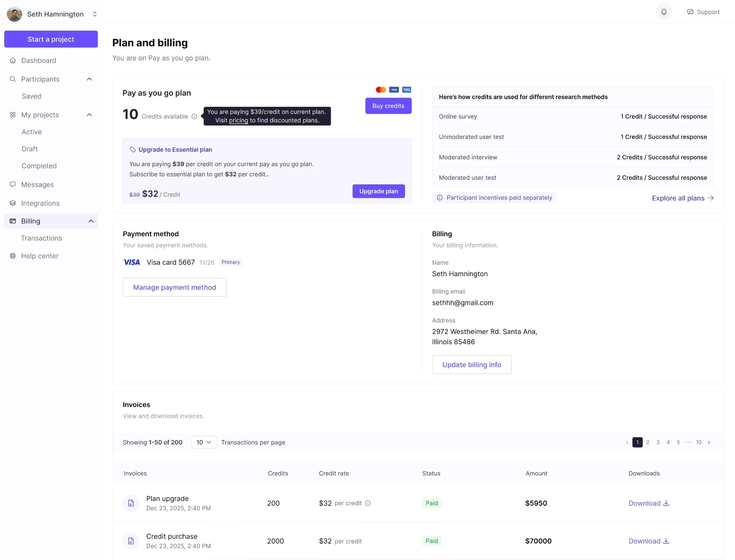Go to invoices page 2
The image size is (735, 560).
tap(648, 442)
